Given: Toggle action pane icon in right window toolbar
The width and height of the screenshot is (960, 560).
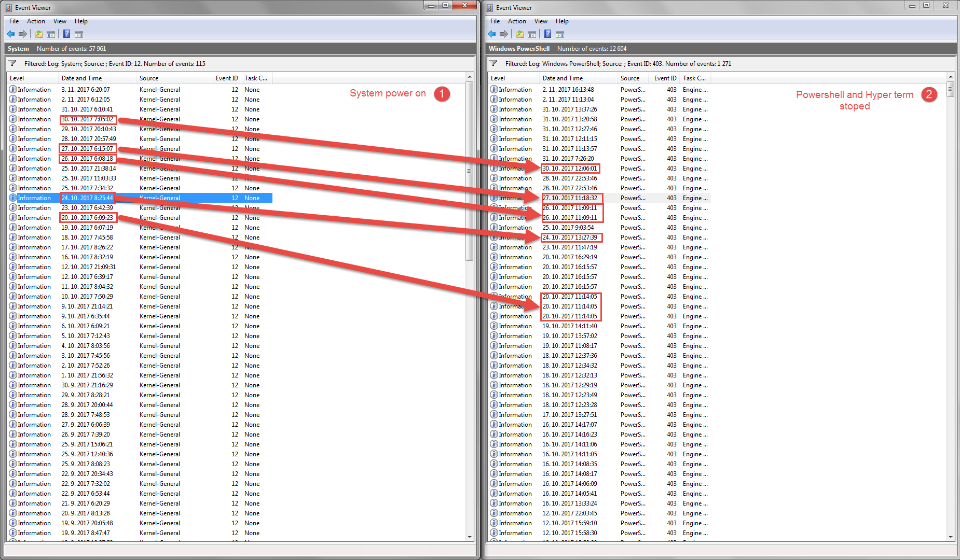Looking at the screenshot, I should pos(560,34).
